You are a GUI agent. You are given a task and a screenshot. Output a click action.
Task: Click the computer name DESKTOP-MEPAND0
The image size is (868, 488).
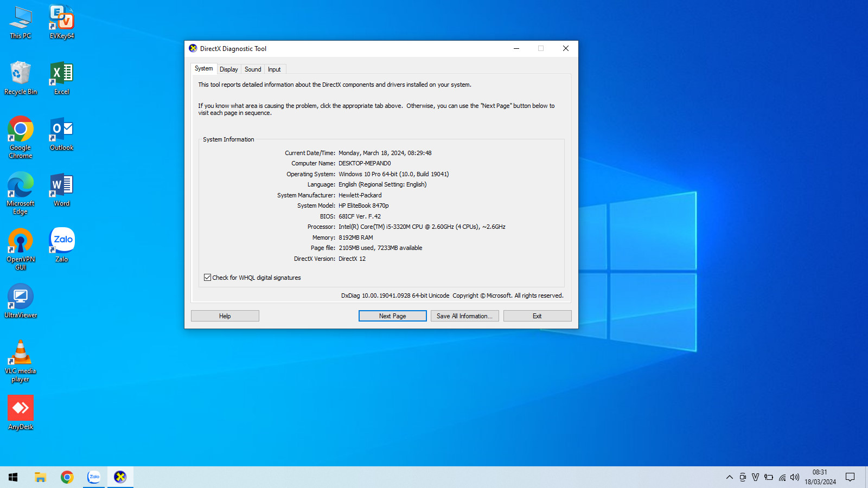click(365, 163)
